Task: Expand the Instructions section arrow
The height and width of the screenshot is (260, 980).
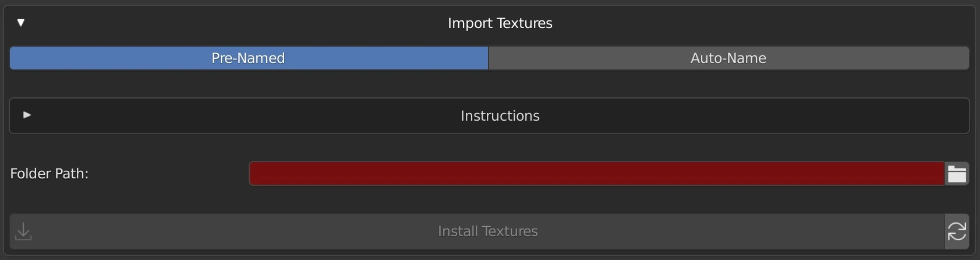Action: pos(27,115)
